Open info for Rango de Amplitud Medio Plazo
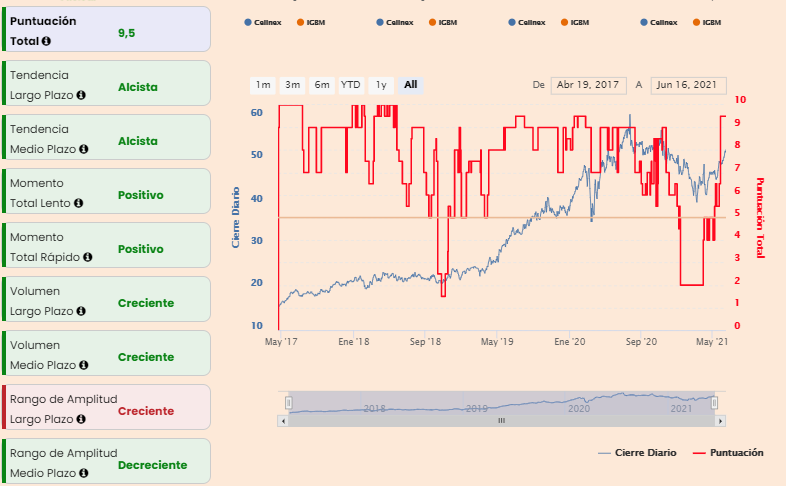 click(84, 473)
